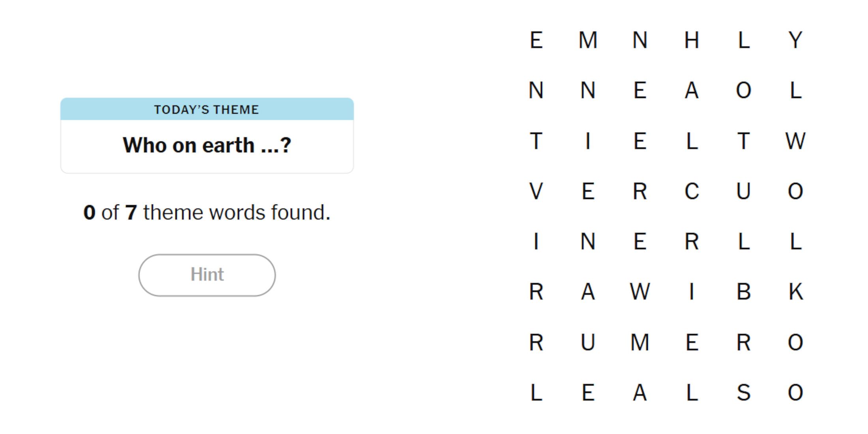This screenshot has width=868, height=434.
Task: Select the H in the top row
Action: (692, 39)
